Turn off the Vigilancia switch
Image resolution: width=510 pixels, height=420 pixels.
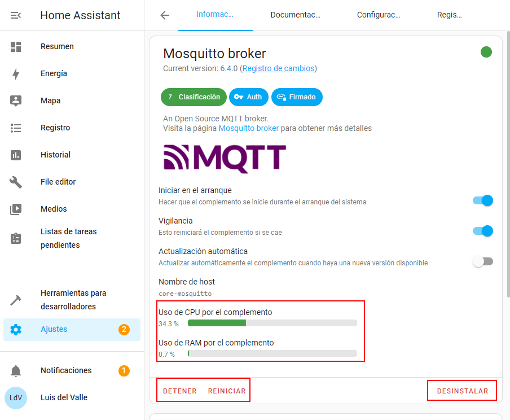(x=483, y=231)
